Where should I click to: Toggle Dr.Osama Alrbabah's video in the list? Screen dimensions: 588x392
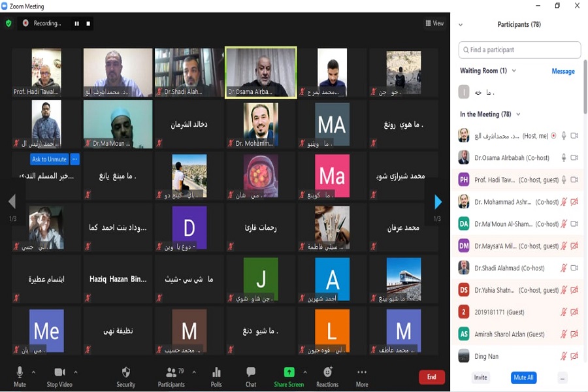pos(574,158)
